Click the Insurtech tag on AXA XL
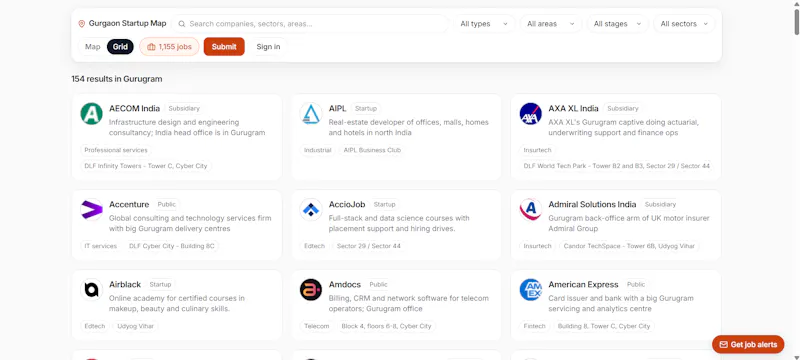Screen dimensions: 800x360 (537, 150)
